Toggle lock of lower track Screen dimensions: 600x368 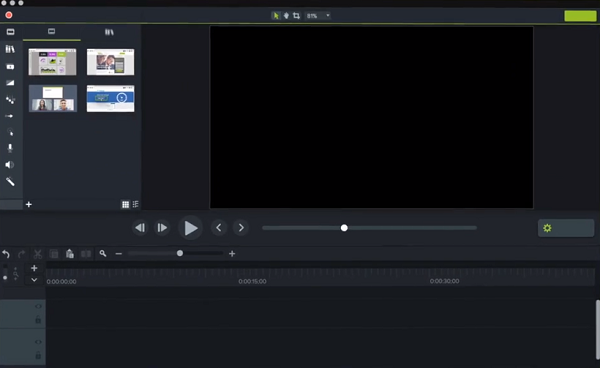point(38,355)
